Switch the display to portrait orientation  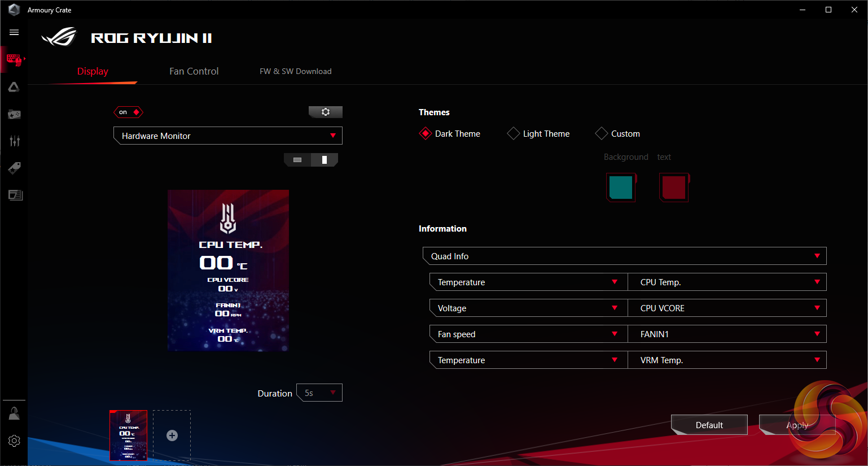pos(325,160)
